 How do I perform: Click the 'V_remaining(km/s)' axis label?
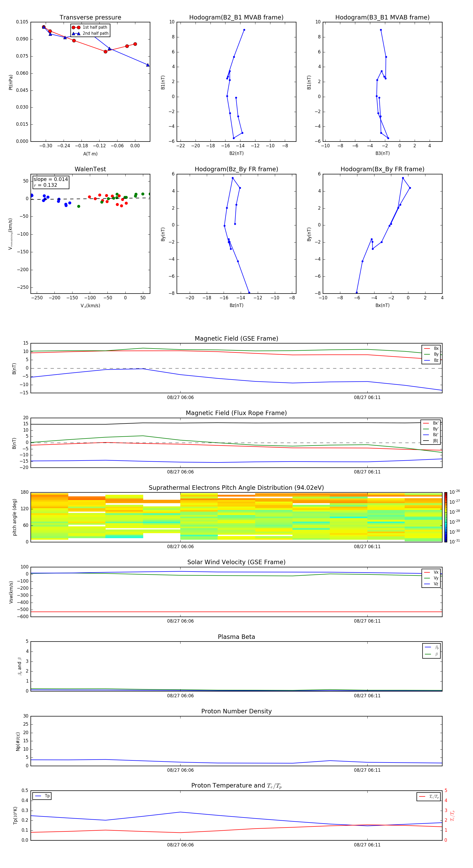(11, 234)
